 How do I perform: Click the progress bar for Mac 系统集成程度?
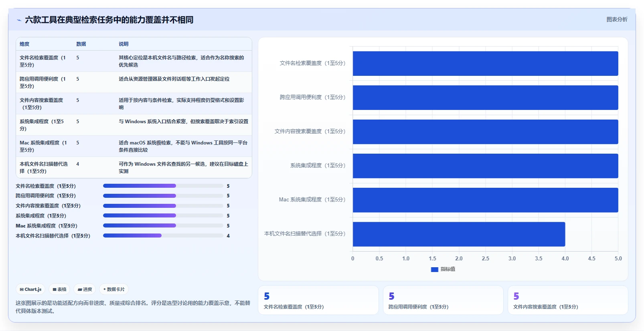[x=163, y=225]
